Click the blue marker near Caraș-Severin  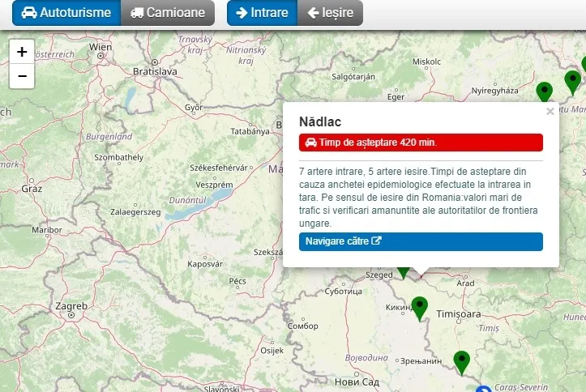point(484,389)
